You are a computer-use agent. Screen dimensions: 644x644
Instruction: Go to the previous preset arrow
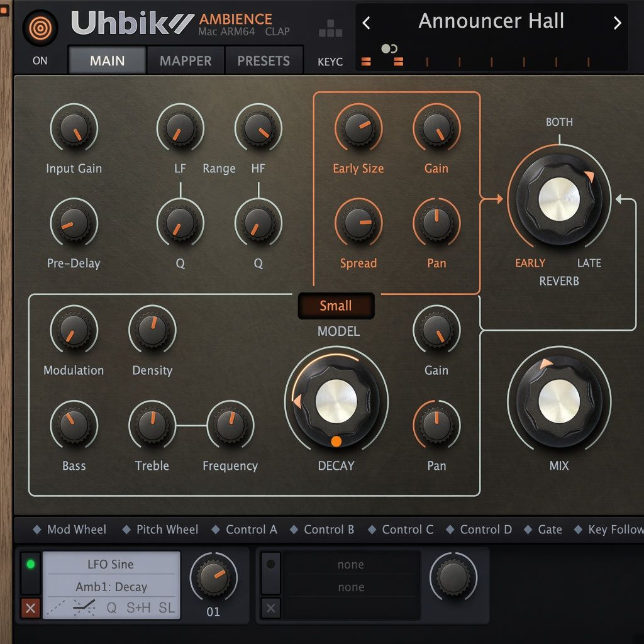[367, 23]
